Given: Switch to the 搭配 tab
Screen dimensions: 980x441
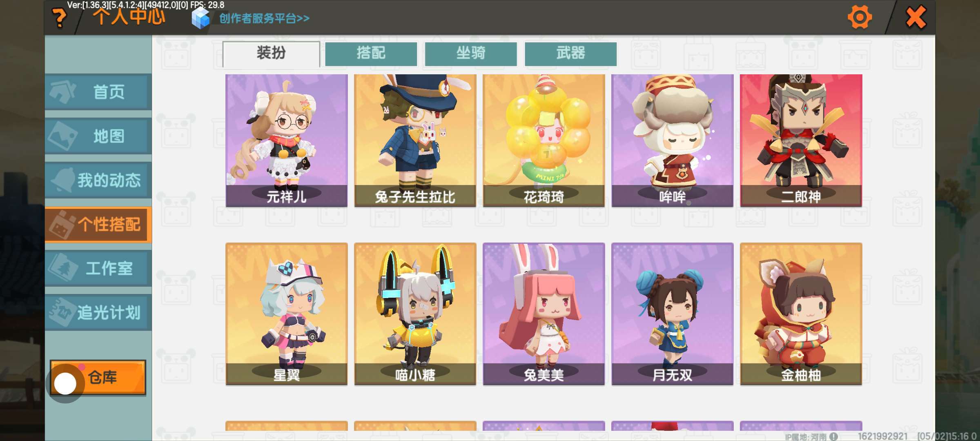Looking at the screenshot, I should [371, 53].
